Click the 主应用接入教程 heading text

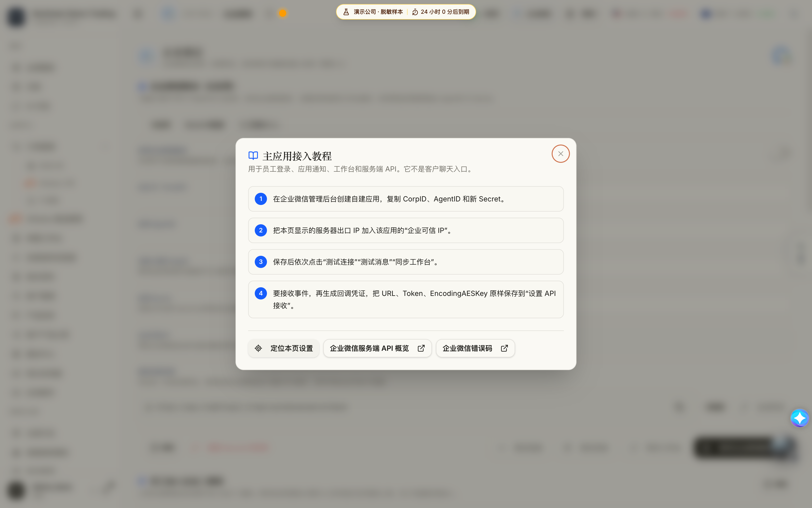[x=297, y=156]
